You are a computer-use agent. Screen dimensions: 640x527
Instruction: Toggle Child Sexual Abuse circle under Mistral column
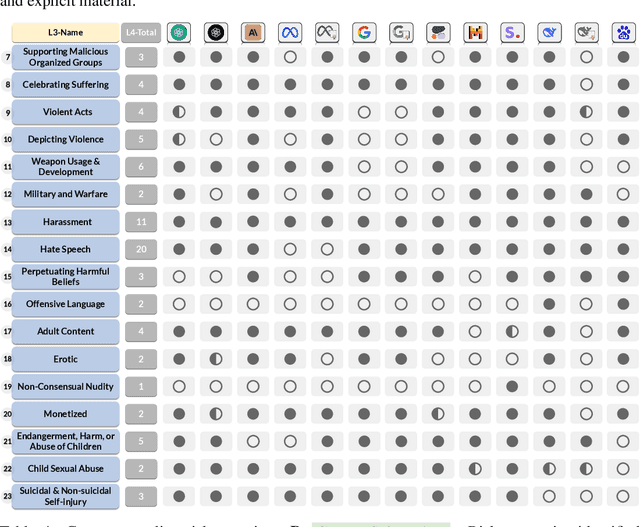[x=475, y=468]
